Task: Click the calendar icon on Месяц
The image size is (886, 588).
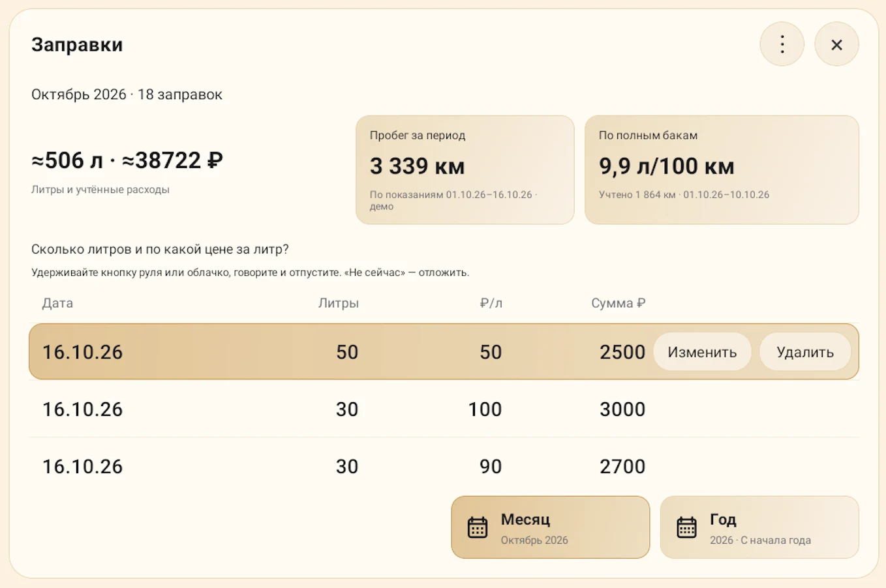Action: 478,527
